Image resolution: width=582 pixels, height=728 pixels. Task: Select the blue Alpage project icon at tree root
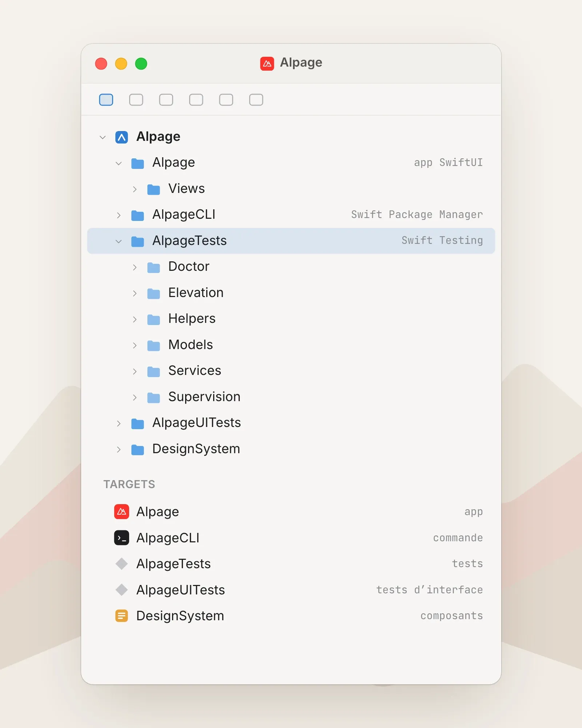121,137
